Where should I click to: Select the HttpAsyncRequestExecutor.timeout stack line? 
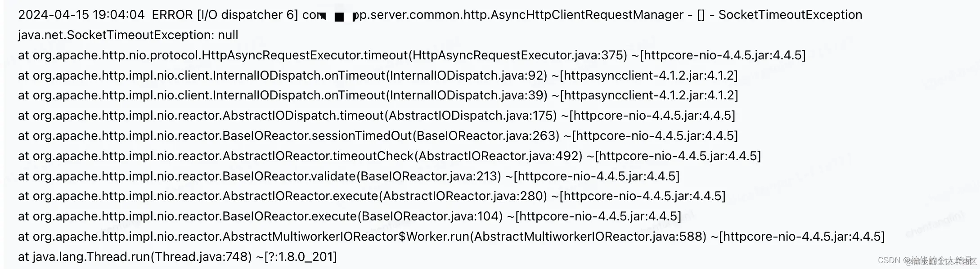pyautogui.click(x=412, y=55)
